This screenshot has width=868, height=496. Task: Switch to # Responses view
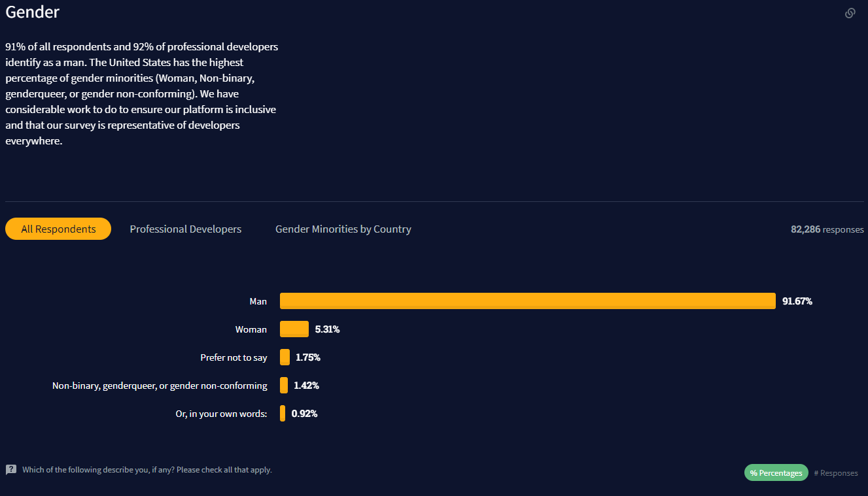coord(836,472)
